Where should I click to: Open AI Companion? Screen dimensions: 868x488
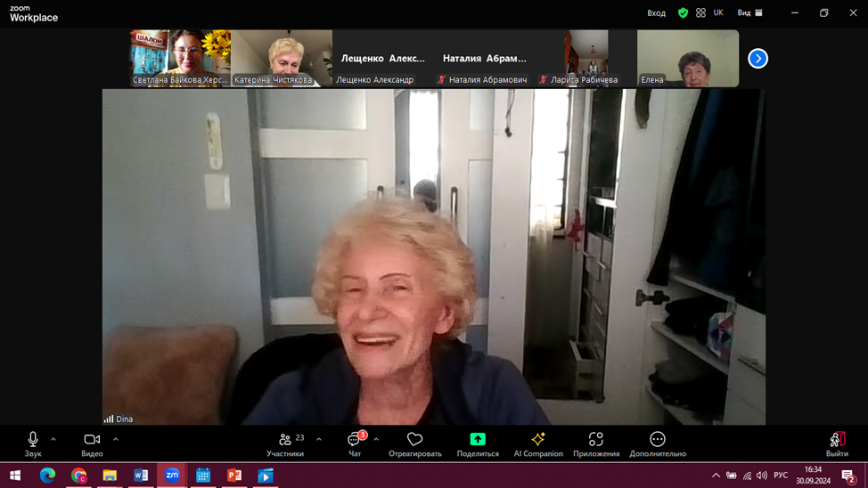538,440
